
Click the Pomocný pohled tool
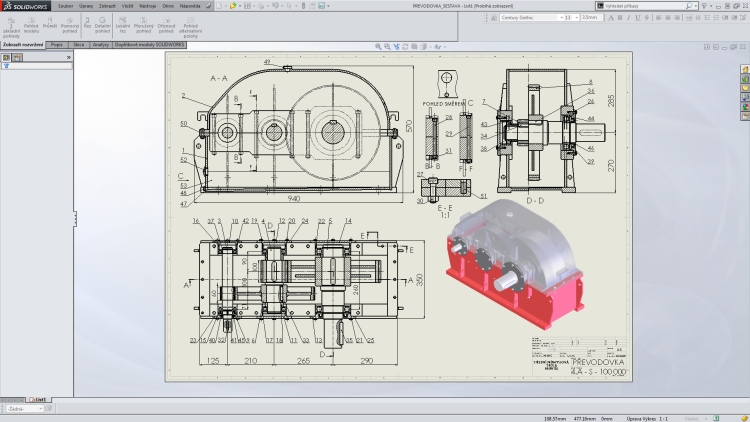click(x=69, y=25)
